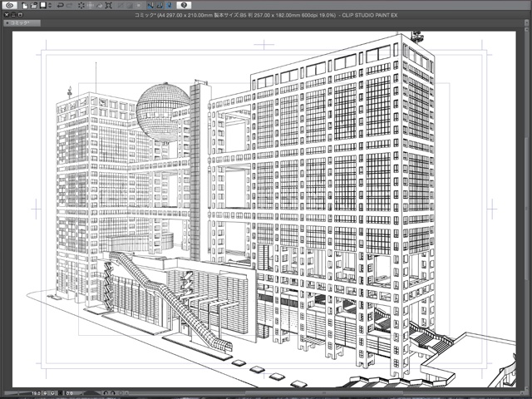Adjust the zoom slider in status bar
The height and width of the screenshot is (399, 532).
pos(17,393)
